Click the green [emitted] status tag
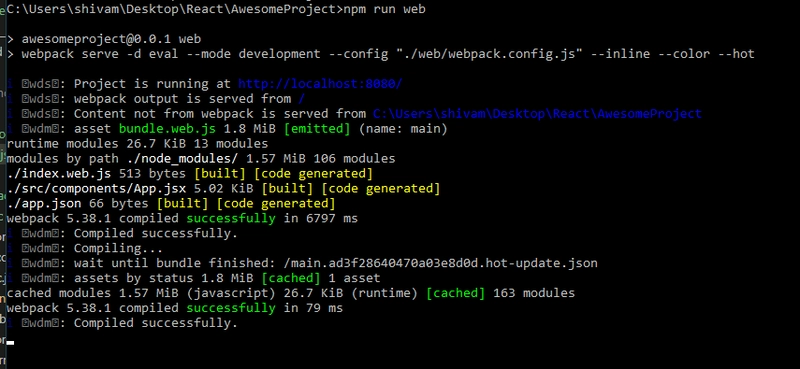Viewport: 800px width, 369px height. pyautogui.click(x=316, y=129)
